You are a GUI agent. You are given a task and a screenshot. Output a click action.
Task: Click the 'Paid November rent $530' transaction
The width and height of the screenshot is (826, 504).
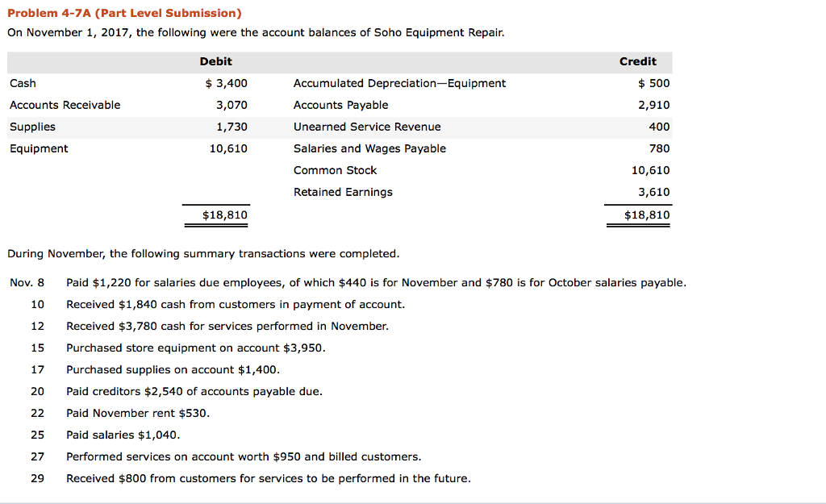(137, 414)
